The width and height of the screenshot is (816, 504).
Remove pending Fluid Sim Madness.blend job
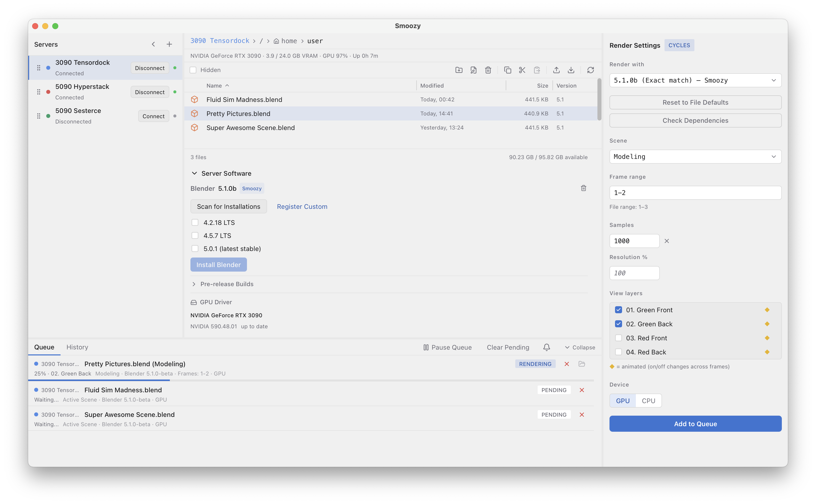582,390
